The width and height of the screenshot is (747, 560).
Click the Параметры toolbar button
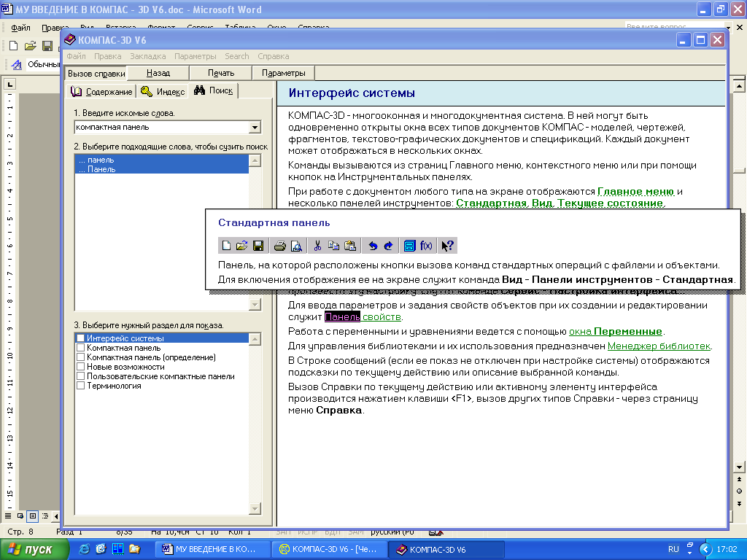(x=284, y=73)
